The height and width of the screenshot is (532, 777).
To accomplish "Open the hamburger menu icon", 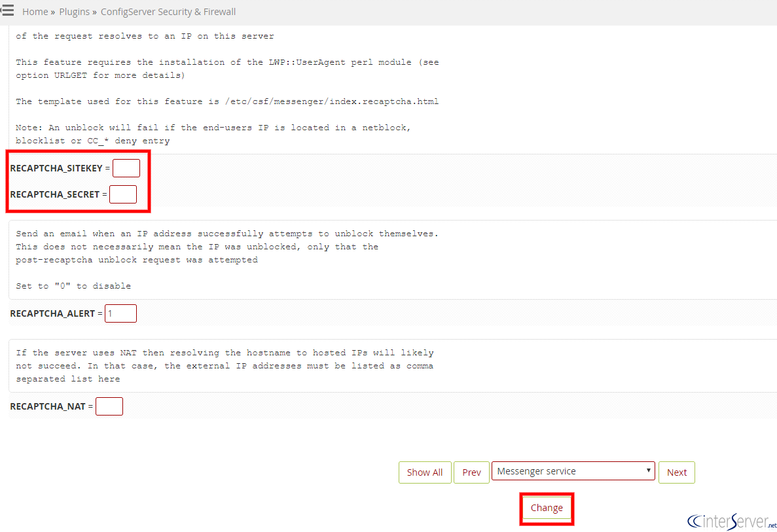I will pos(7,10).
